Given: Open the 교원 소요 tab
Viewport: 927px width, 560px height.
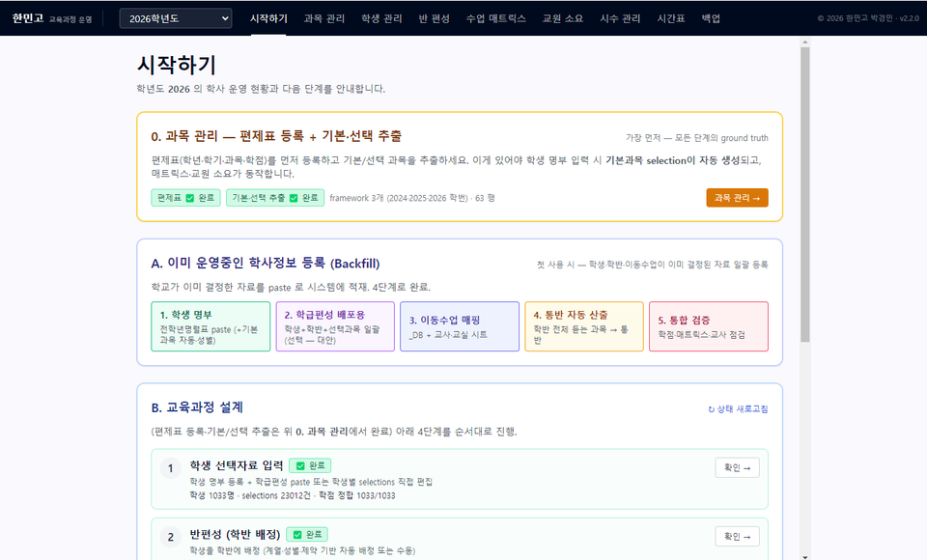Looking at the screenshot, I should 563,18.
